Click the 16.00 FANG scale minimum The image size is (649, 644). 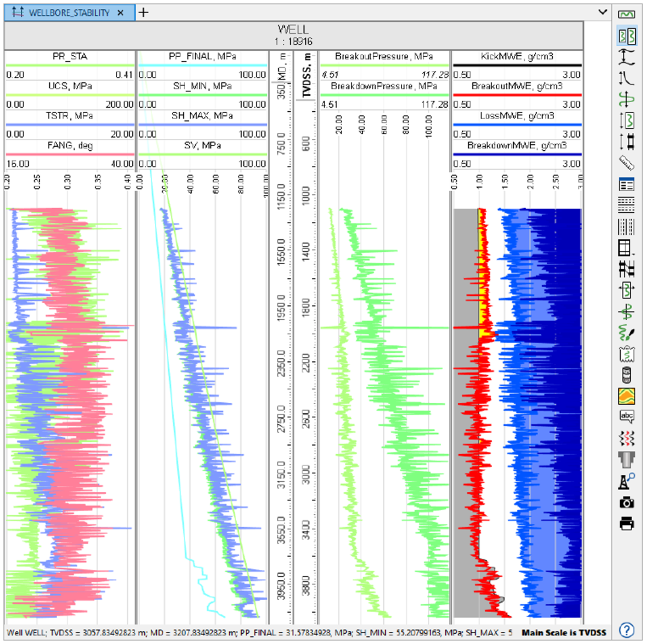coord(18,164)
